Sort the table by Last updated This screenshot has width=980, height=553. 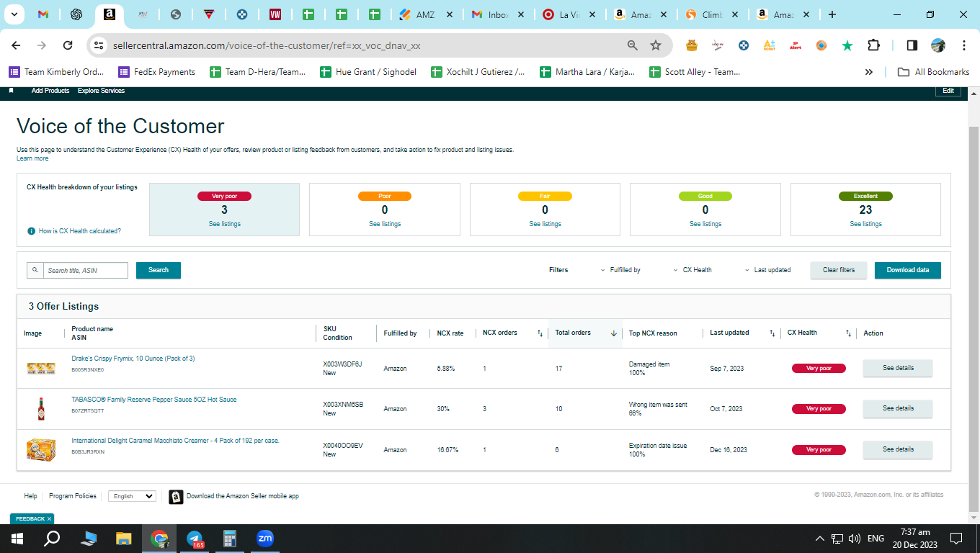(x=772, y=333)
